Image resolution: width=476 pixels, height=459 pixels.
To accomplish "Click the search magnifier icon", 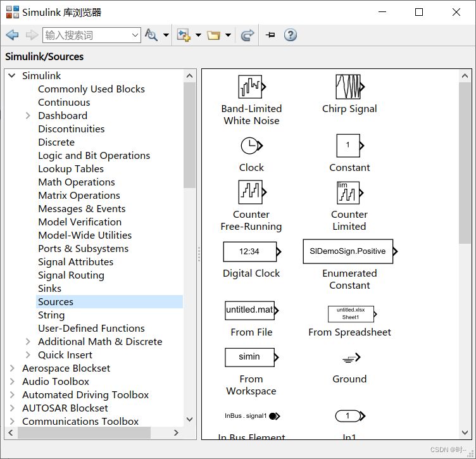I will (x=151, y=35).
